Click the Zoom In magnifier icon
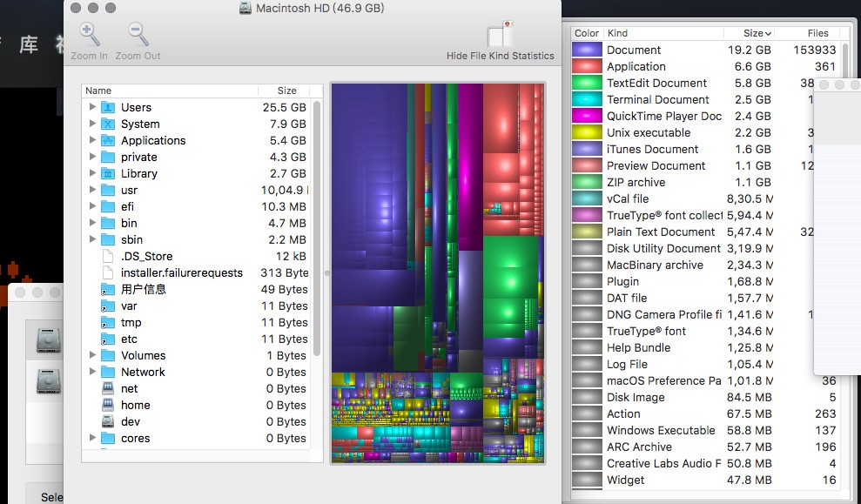The image size is (861, 504). pos(89,34)
